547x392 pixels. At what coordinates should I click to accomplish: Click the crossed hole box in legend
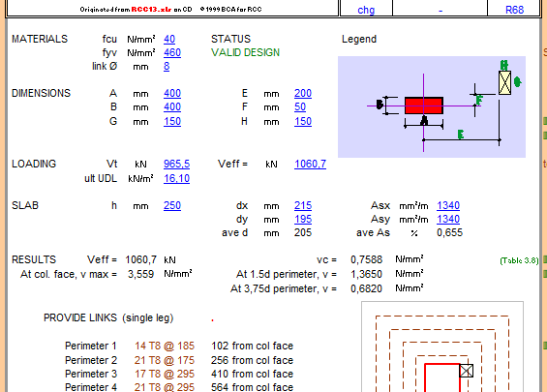tap(504, 82)
